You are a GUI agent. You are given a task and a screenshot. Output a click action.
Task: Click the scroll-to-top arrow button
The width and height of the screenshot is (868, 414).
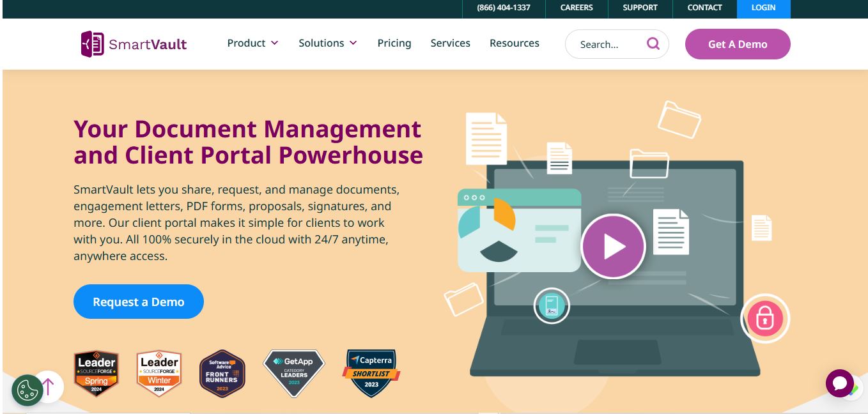coord(49,387)
